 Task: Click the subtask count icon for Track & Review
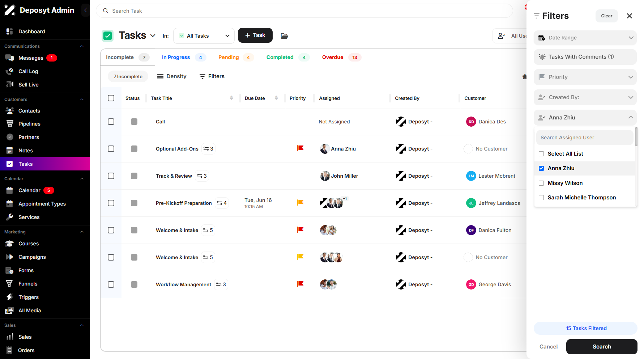click(202, 176)
